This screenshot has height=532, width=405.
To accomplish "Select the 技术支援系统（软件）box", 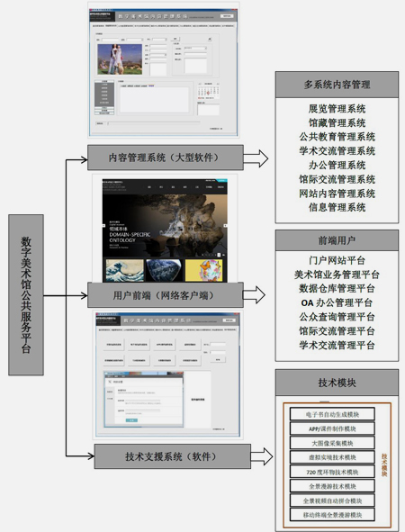I will [172, 456].
